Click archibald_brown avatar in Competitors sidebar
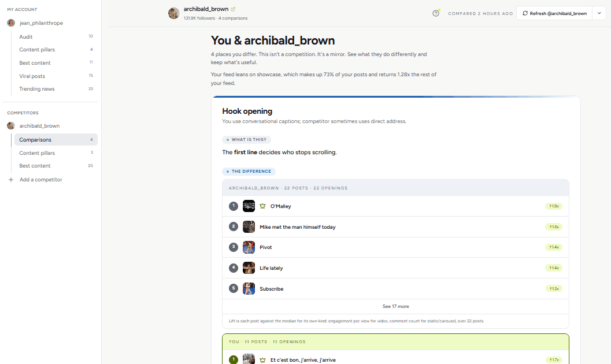Screen dimensions: 611x364 (11, 126)
